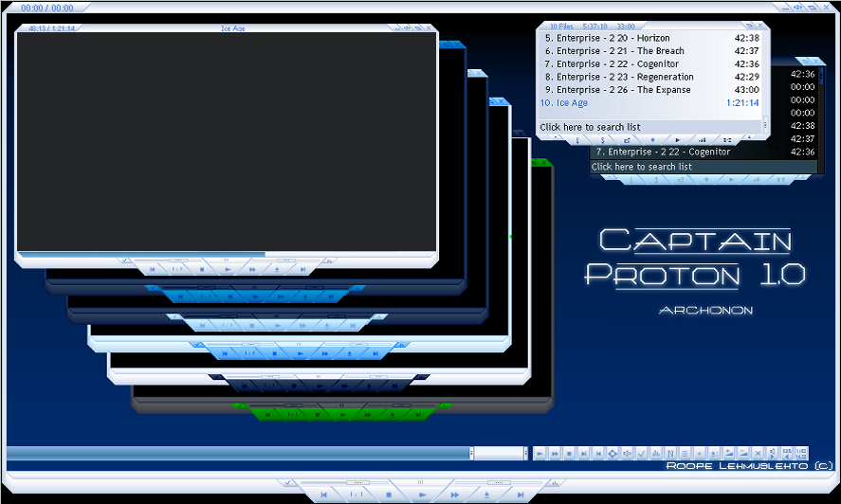Screen dimensions: 841x504
Task: Click eject in the outer main window controls
Action: click(x=487, y=495)
